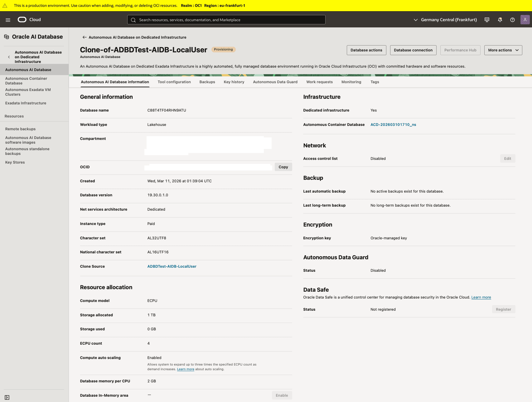Click the Not registered Data Safe status
Image resolution: width=532 pixels, height=402 pixels.
(x=383, y=309)
